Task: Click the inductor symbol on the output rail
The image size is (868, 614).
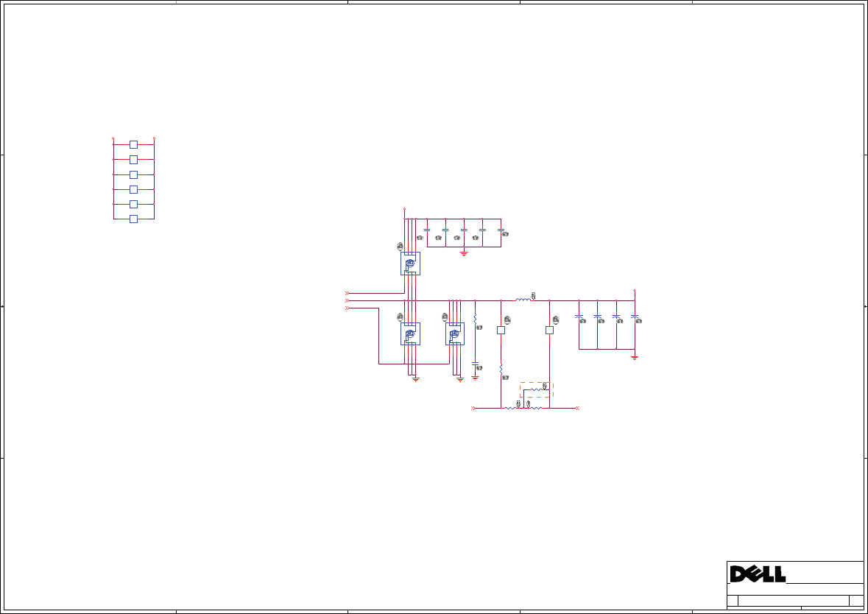Action: tap(523, 300)
